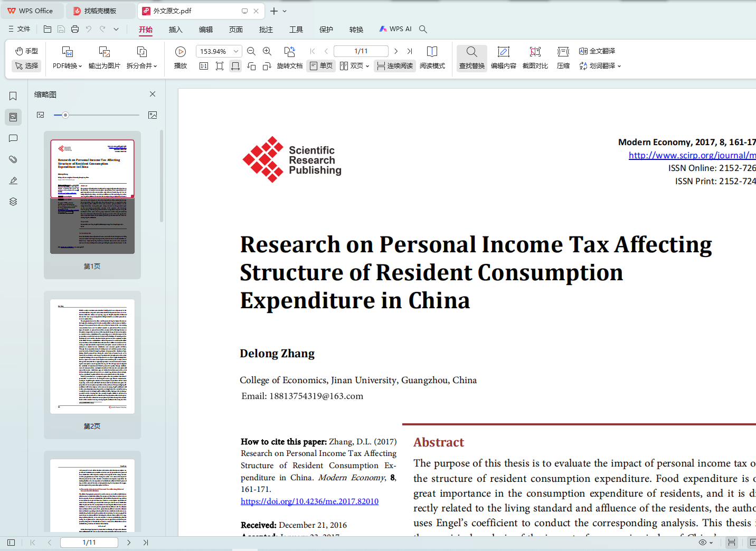Adjust the thumbnail size slider handle
This screenshot has width=756, height=551.
(65, 115)
